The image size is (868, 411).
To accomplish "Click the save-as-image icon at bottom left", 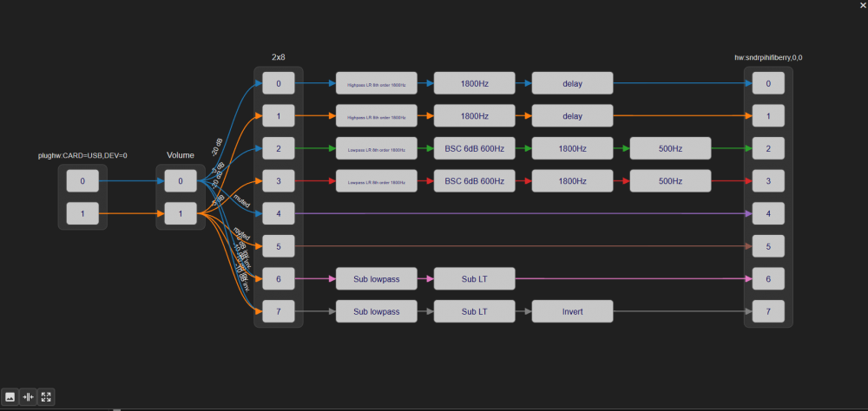I will click(x=10, y=397).
